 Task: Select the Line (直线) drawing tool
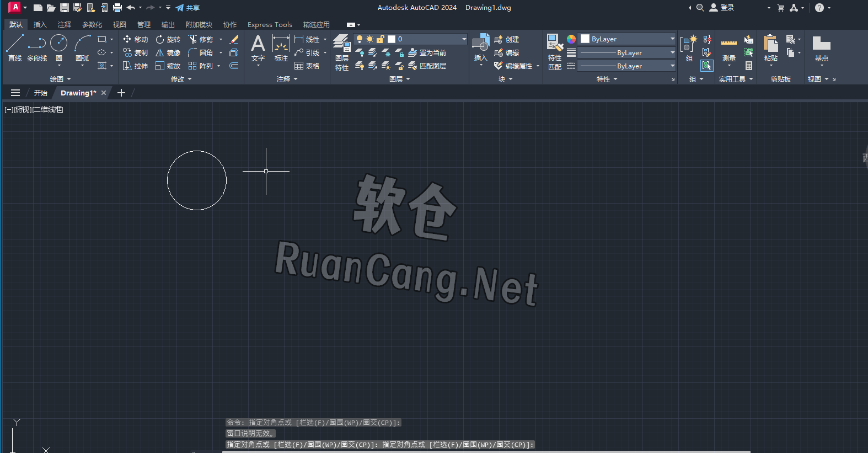tap(15, 47)
